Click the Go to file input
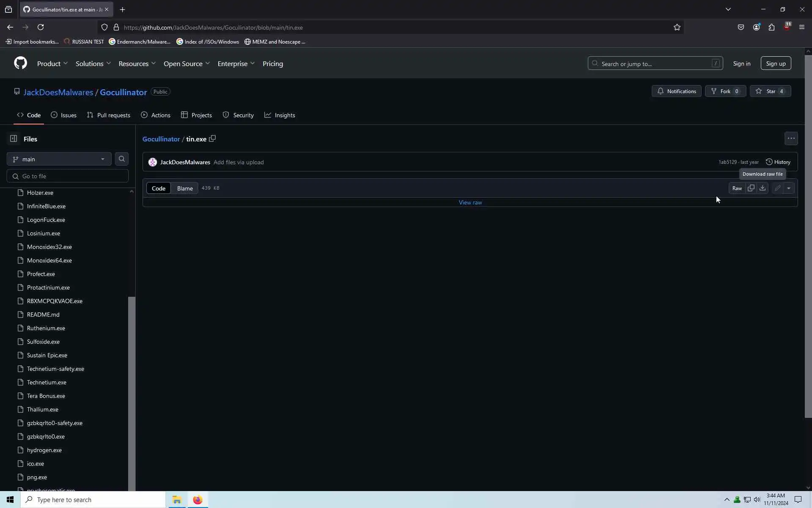 [x=68, y=176]
